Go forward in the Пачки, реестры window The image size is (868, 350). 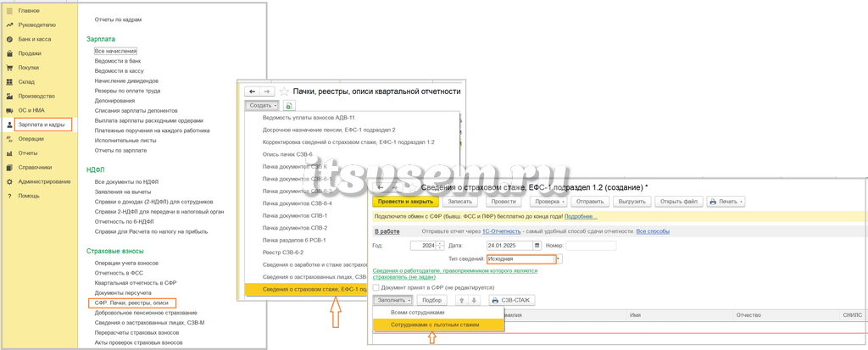click(x=265, y=92)
